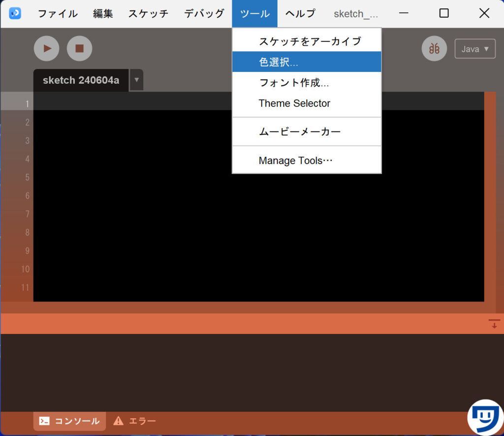Click line number 11 in gutter
The width and height of the screenshot is (504, 436).
25,287
